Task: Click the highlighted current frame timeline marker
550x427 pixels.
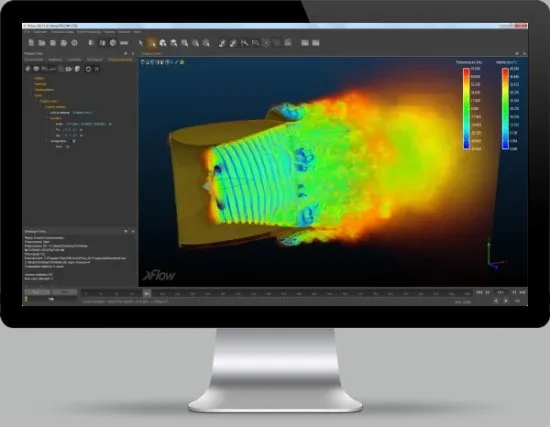Action: point(147,293)
